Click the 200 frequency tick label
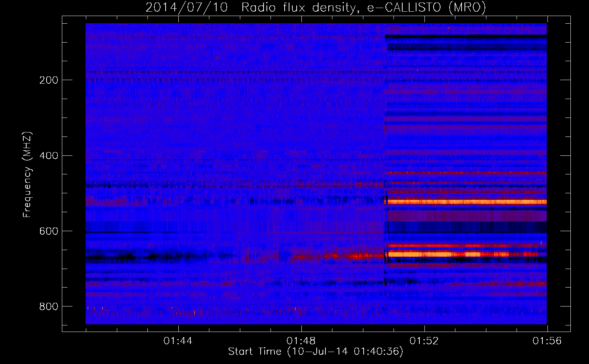The width and height of the screenshot is (589, 364). [x=49, y=80]
